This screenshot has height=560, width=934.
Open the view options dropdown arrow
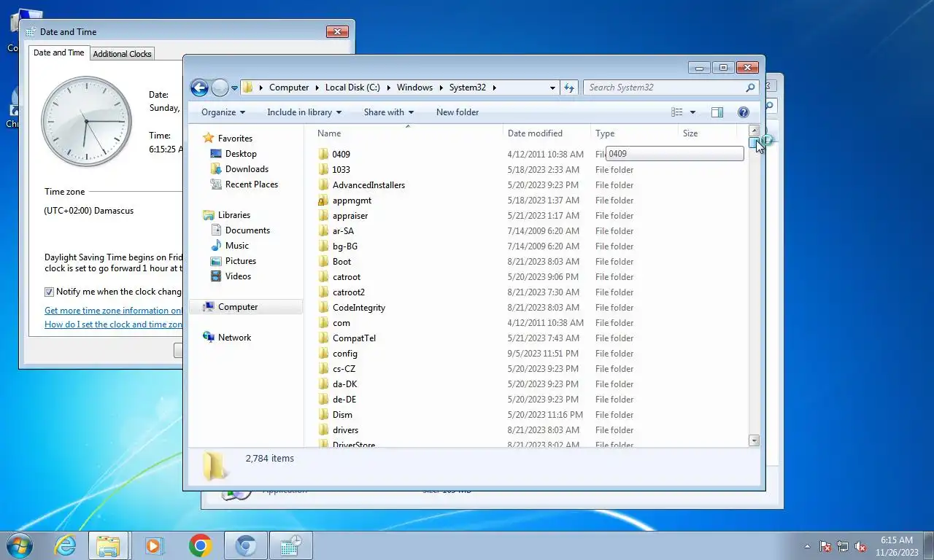point(692,112)
